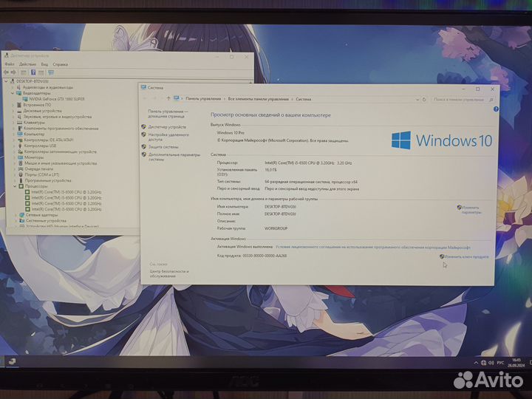Open Microsoft license terms agreement link
532x399 pixels.
(x=373, y=248)
